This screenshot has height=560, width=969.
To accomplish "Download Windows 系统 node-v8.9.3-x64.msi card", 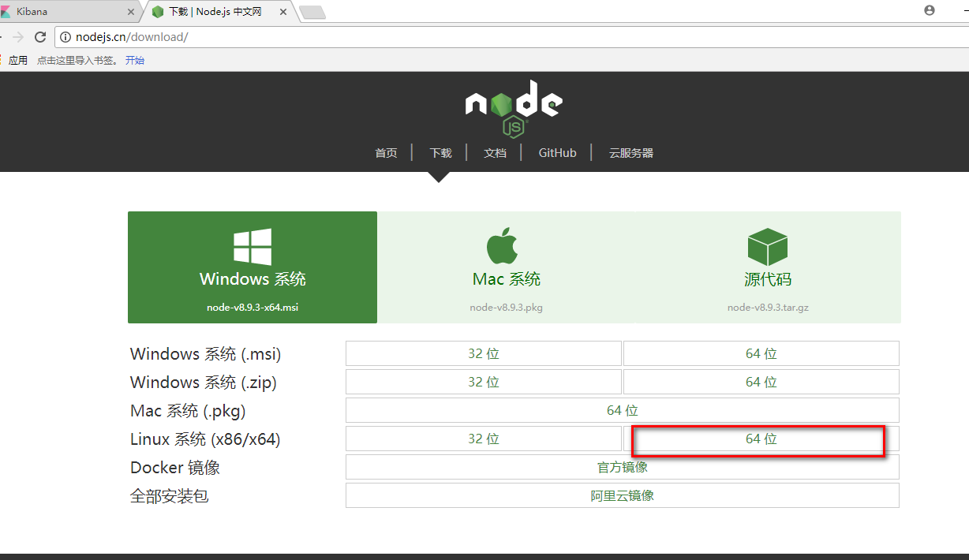I will (253, 267).
